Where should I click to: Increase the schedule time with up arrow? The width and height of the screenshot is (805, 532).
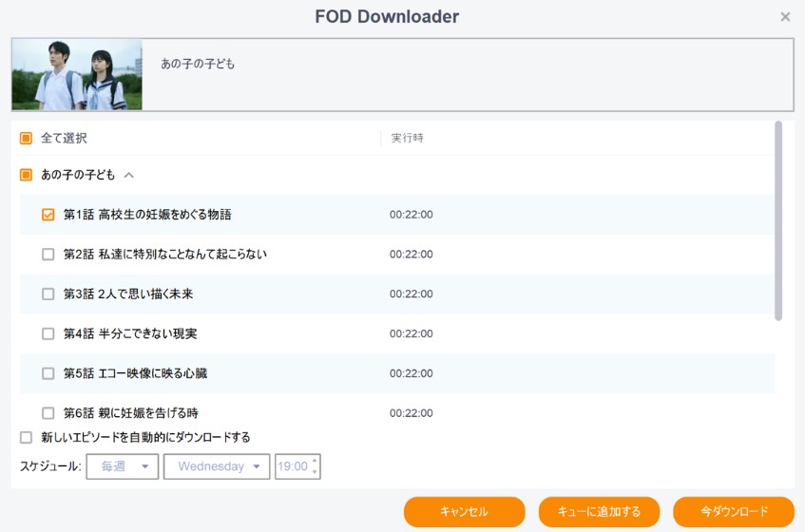(315, 461)
